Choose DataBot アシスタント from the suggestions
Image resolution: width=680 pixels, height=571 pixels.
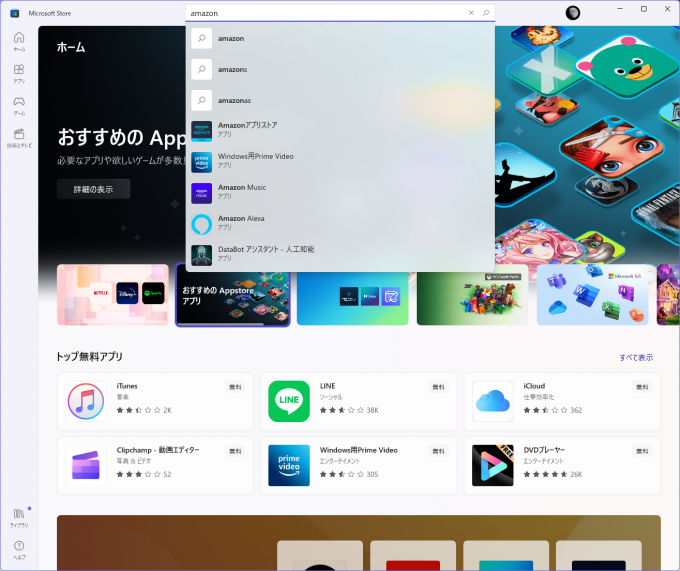(340, 255)
